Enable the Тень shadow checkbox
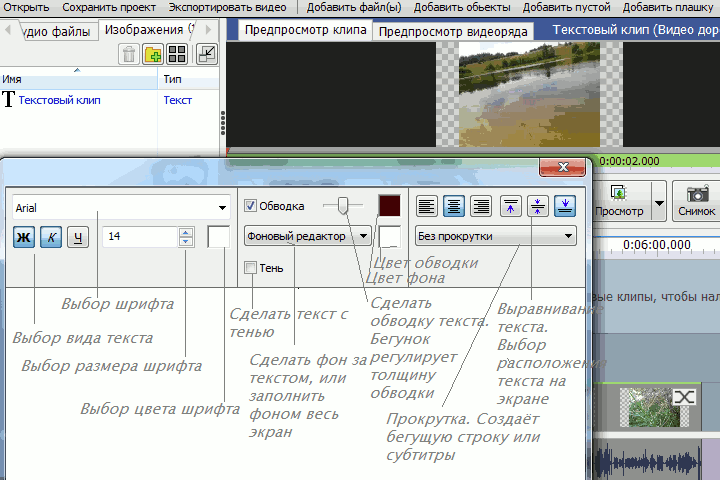Viewport: 720px width, 480px height. pos(251,268)
